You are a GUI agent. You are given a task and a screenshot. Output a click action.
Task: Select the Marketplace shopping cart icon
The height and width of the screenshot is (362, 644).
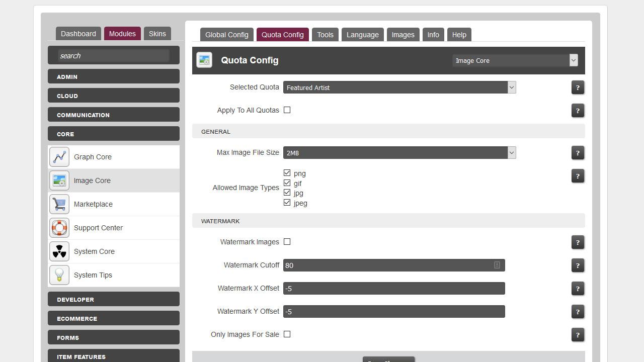[x=59, y=204]
